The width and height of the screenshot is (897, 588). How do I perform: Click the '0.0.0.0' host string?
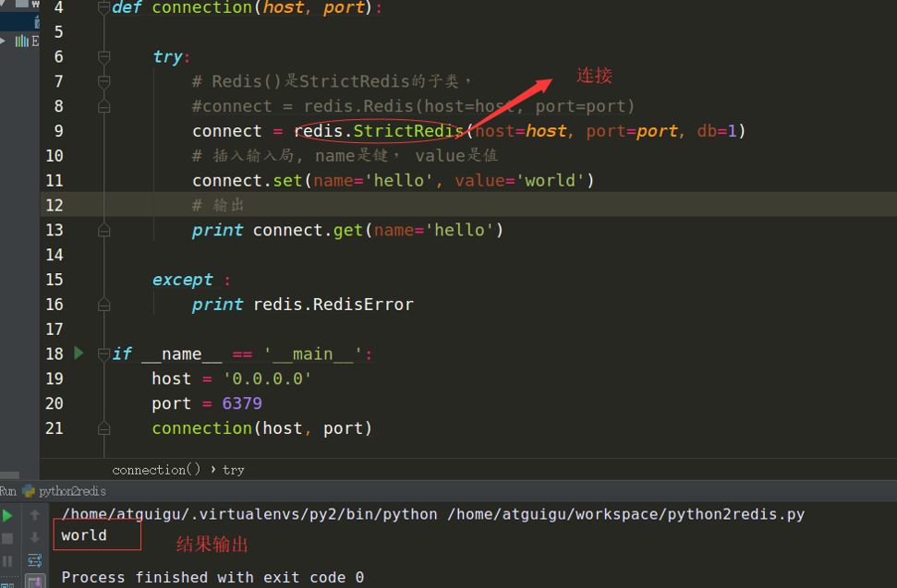[x=267, y=378]
